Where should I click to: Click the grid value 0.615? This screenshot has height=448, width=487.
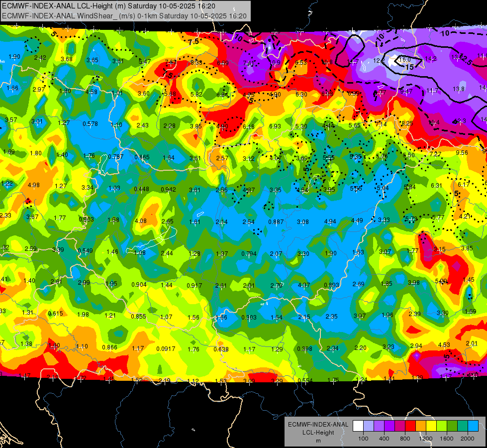[x=55, y=314]
